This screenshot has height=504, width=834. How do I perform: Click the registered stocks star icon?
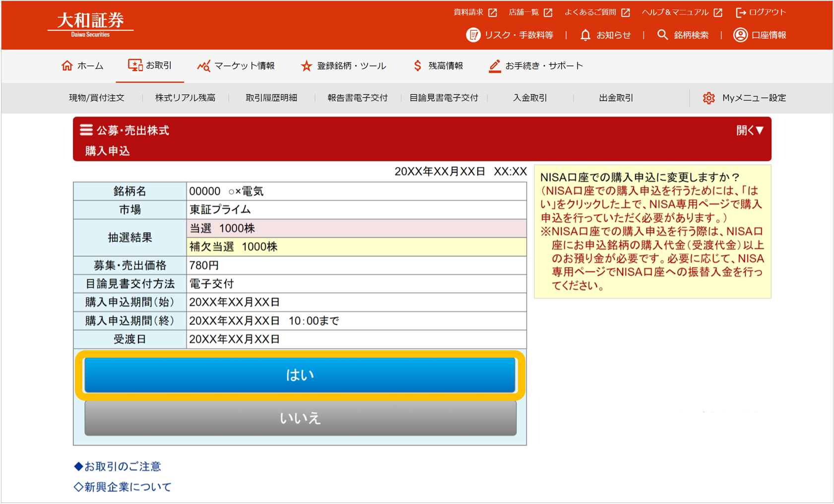306,65
